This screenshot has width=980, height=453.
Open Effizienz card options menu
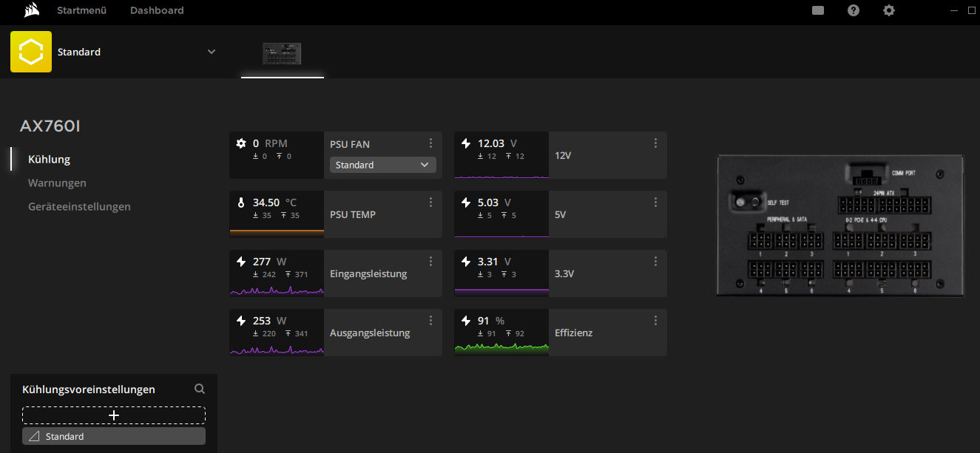[655, 320]
